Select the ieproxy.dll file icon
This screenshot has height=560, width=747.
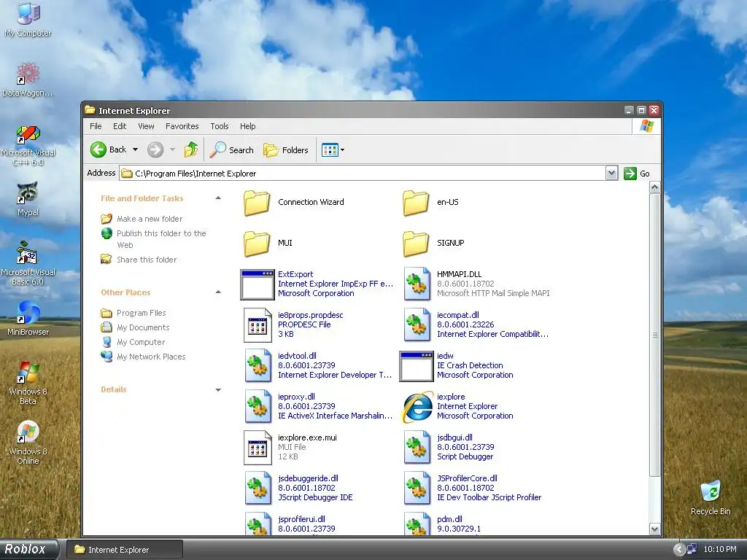tap(258, 407)
